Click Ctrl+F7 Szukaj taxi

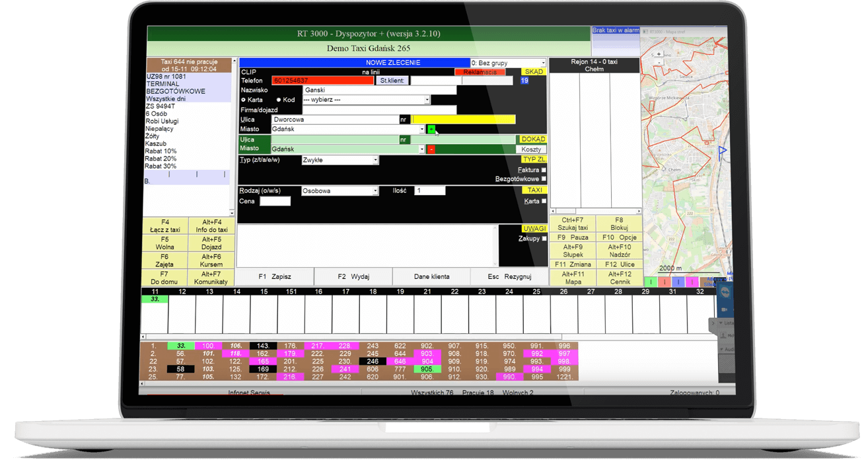(573, 224)
